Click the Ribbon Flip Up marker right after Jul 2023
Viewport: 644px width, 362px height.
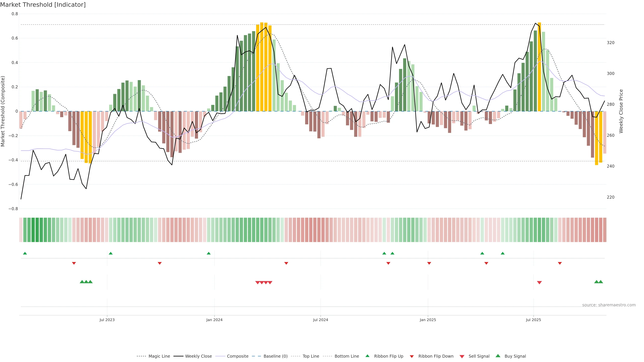click(111, 253)
